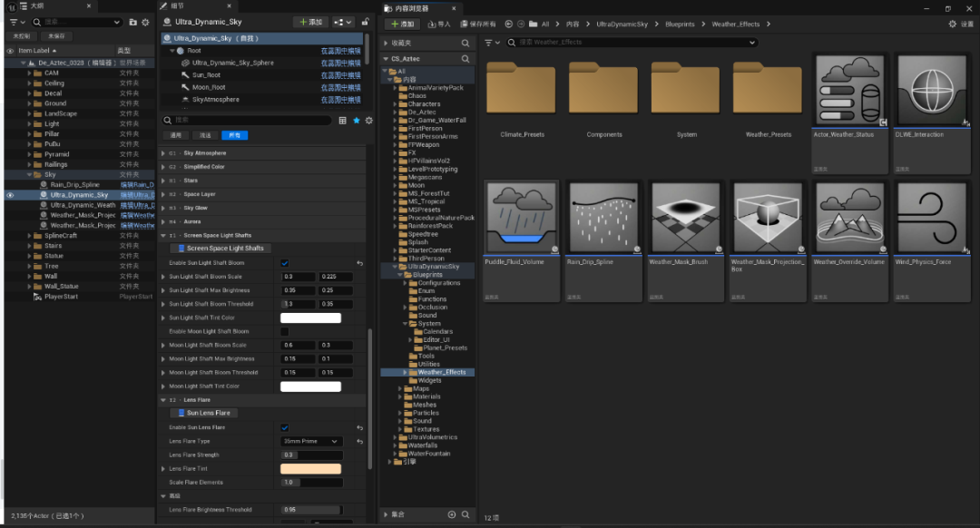The height and width of the screenshot is (528, 980).
Task: Expand the Sky Atmosphere category
Action: point(163,153)
